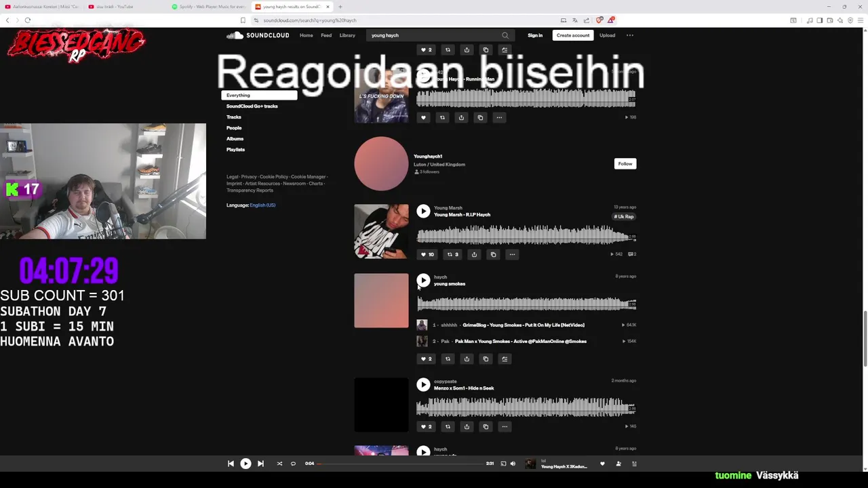Share Menzo x Som1 - Hide n Seek

(x=467, y=426)
